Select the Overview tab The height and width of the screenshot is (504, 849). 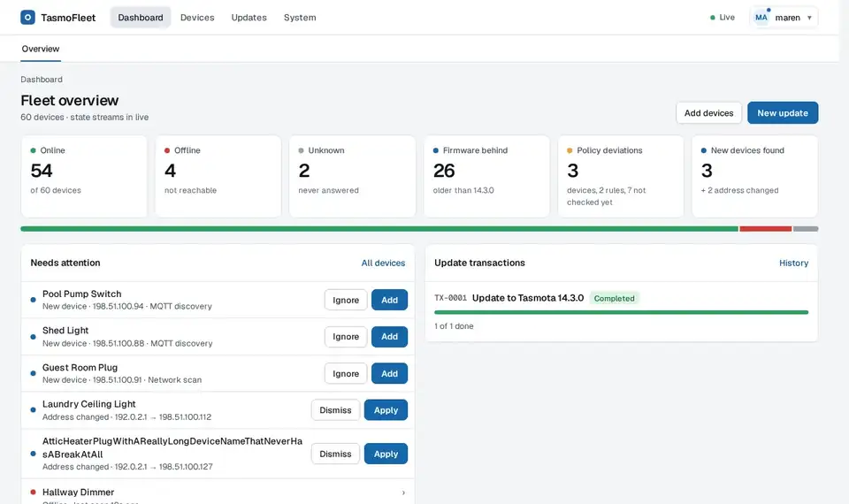[41, 49]
